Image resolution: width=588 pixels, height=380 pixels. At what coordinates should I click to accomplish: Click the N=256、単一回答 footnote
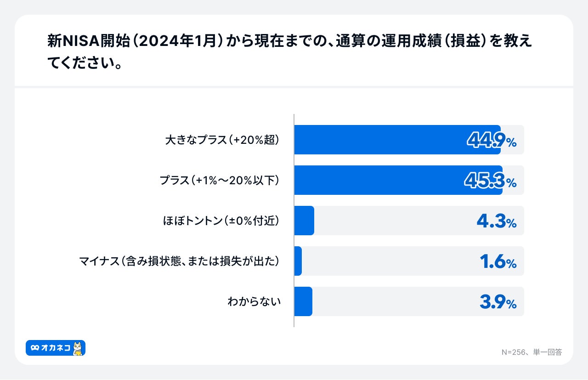point(531,352)
